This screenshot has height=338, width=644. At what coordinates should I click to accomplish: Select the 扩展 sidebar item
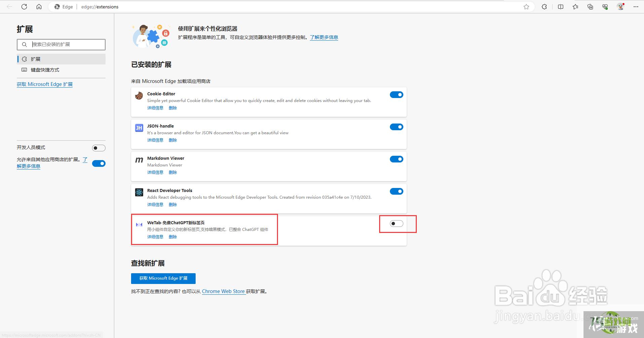61,59
